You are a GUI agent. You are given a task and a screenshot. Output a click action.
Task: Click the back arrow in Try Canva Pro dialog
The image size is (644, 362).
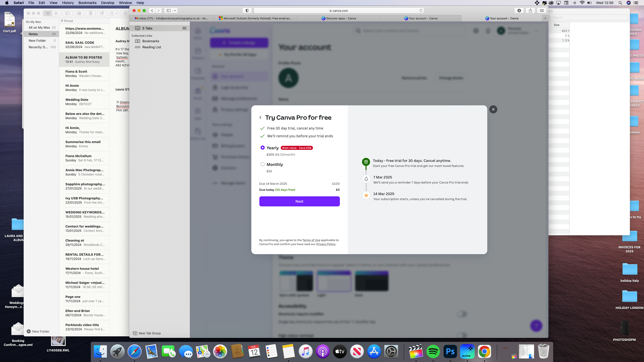tap(260, 117)
